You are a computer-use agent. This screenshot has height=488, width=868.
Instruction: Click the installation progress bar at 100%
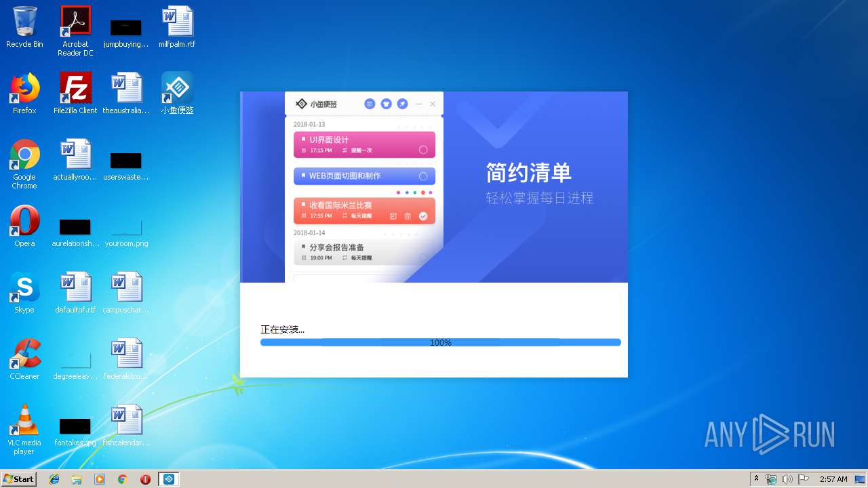pyautogui.click(x=441, y=342)
